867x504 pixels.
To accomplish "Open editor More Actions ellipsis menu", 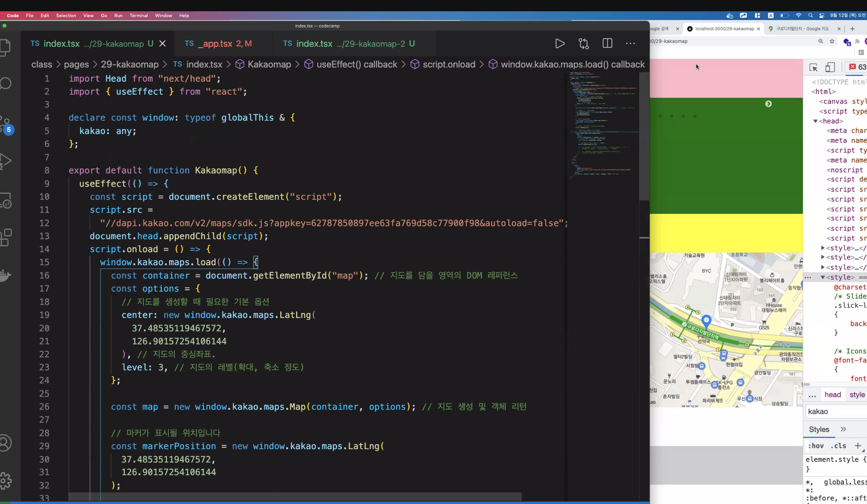I will [x=630, y=44].
